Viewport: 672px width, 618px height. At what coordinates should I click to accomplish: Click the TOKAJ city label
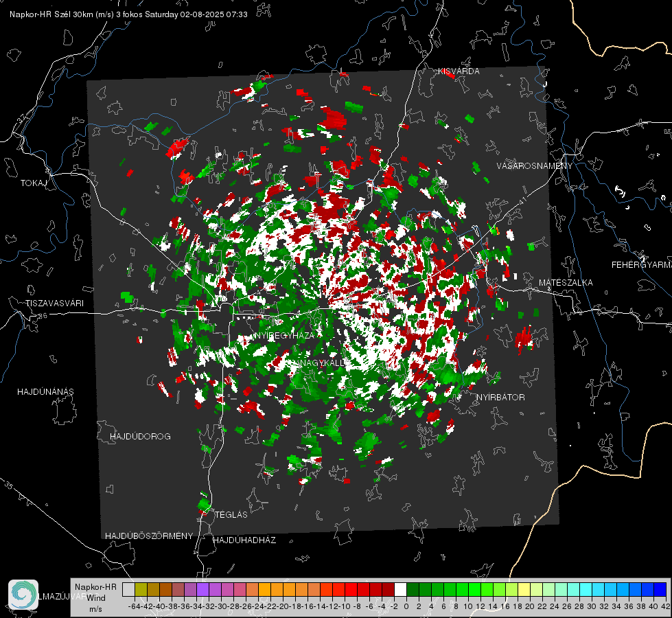[34, 183]
